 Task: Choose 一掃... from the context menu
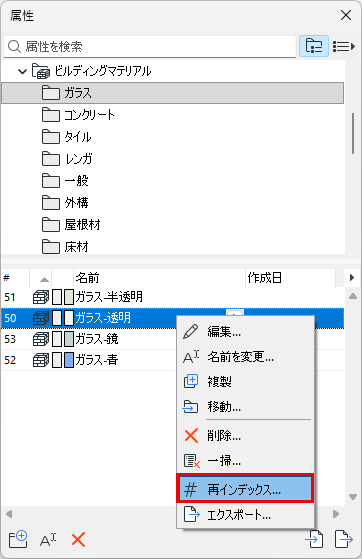point(245,461)
